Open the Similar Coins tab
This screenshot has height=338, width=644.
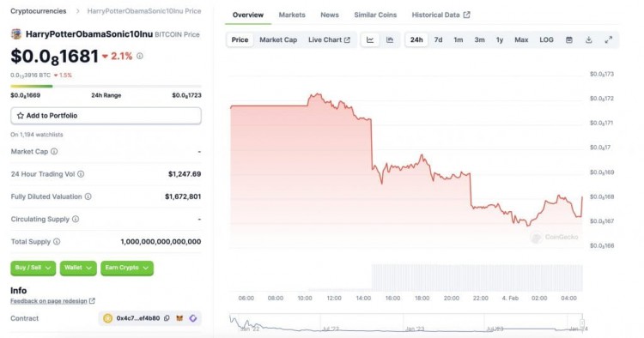375,15
